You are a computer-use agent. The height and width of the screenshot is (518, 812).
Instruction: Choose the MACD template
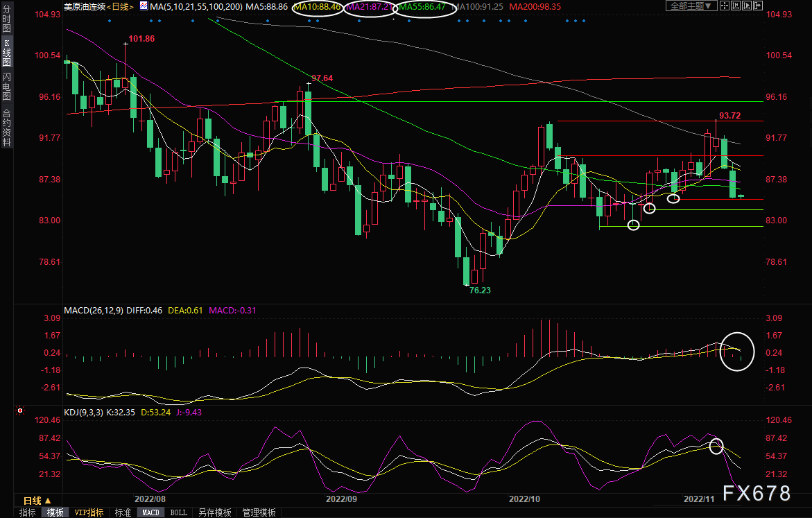pyautogui.click(x=150, y=512)
